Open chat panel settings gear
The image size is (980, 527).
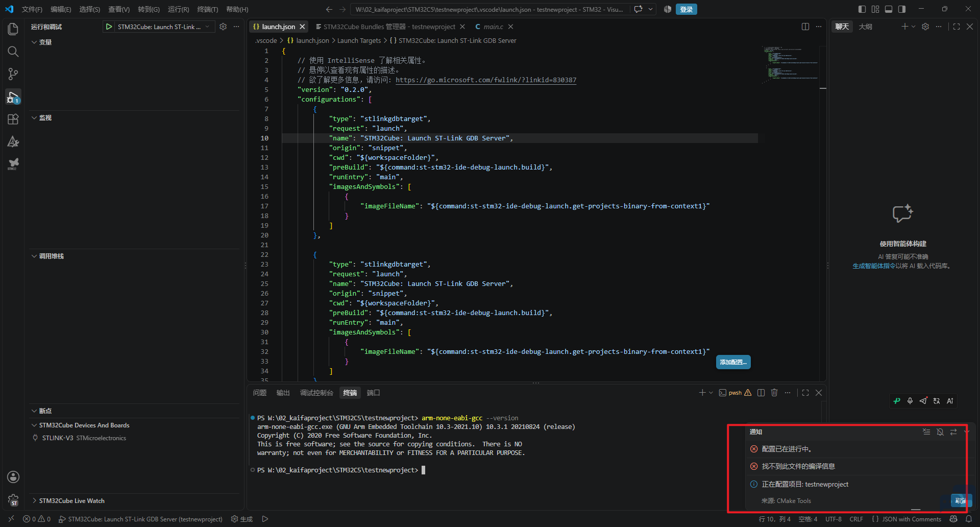[925, 27]
